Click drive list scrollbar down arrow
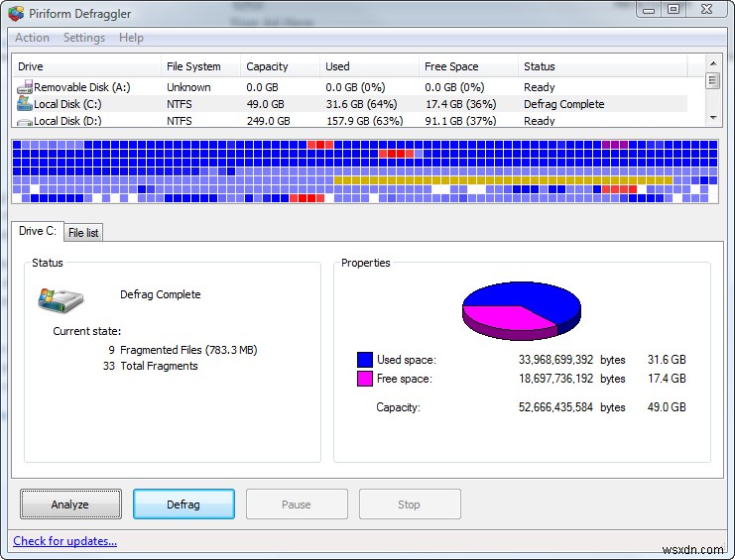The image size is (735, 560). (712, 118)
